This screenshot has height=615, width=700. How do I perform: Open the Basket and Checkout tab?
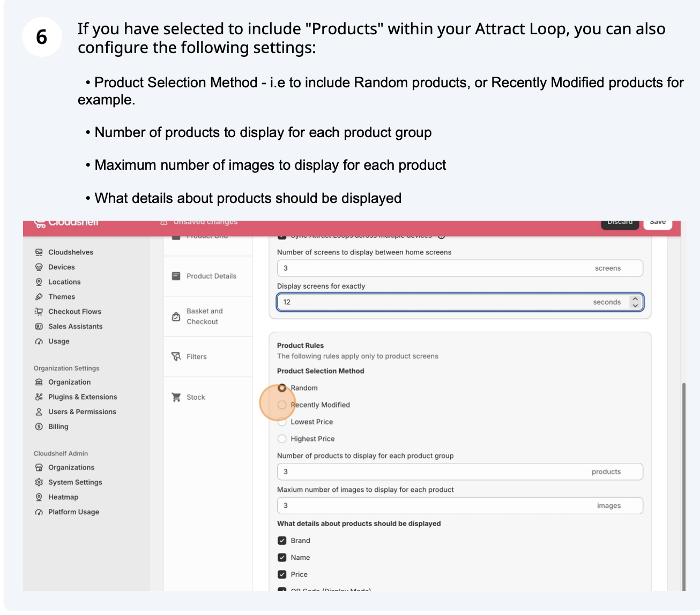tap(204, 316)
